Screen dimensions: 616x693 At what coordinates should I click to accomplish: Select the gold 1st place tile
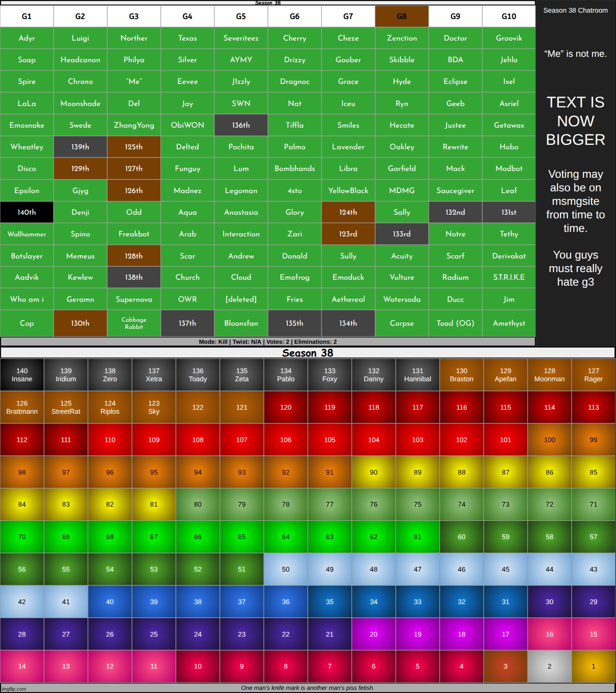tap(593, 666)
